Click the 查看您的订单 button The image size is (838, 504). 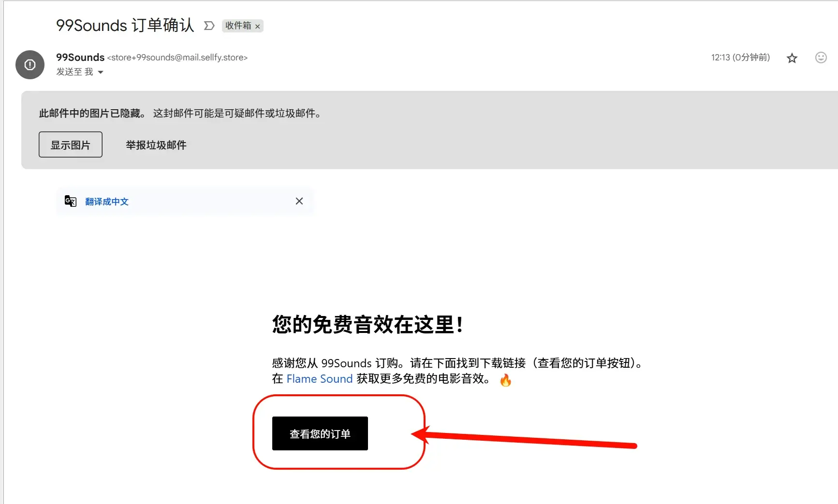[x=320, y=433]
